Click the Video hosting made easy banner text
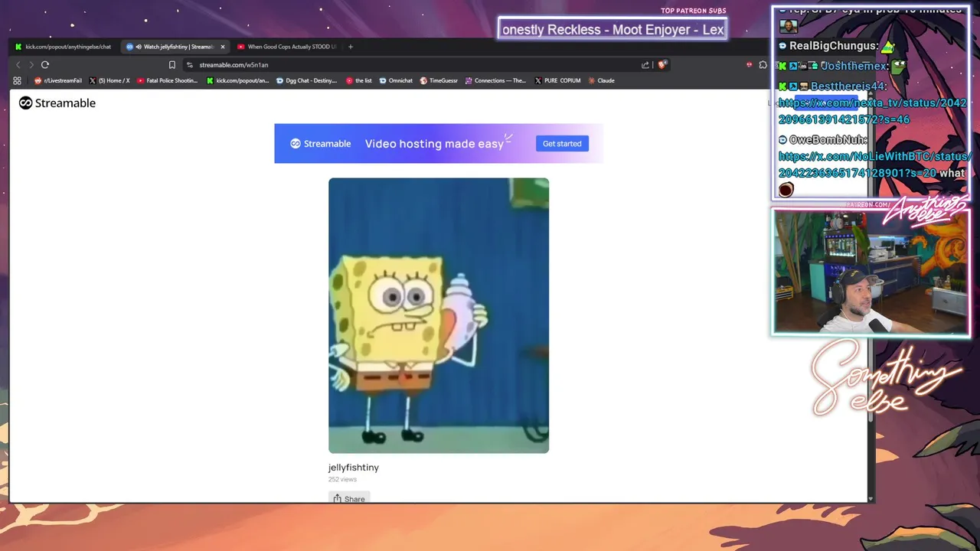This screenshot has height=551, width=980. [434, 144]
